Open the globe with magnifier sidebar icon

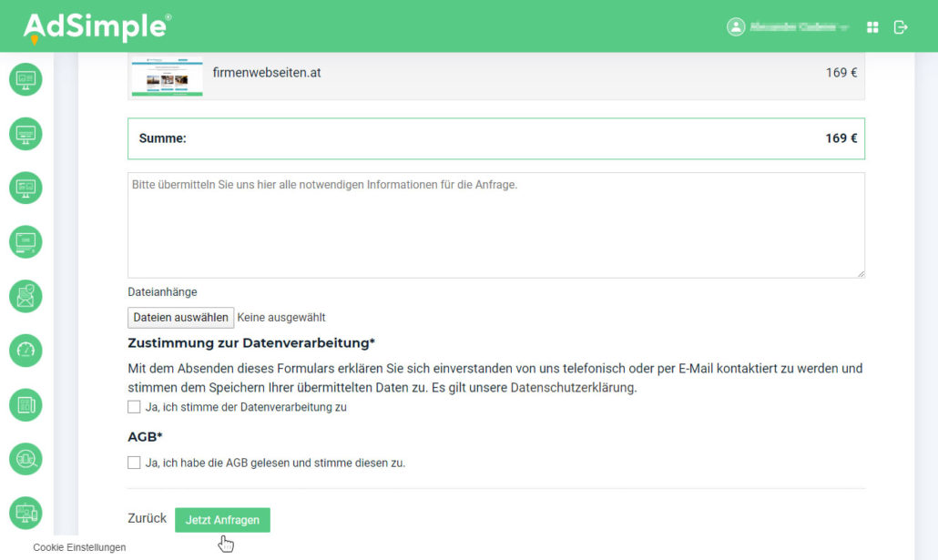pyautogui.click(x=25, y=460)
